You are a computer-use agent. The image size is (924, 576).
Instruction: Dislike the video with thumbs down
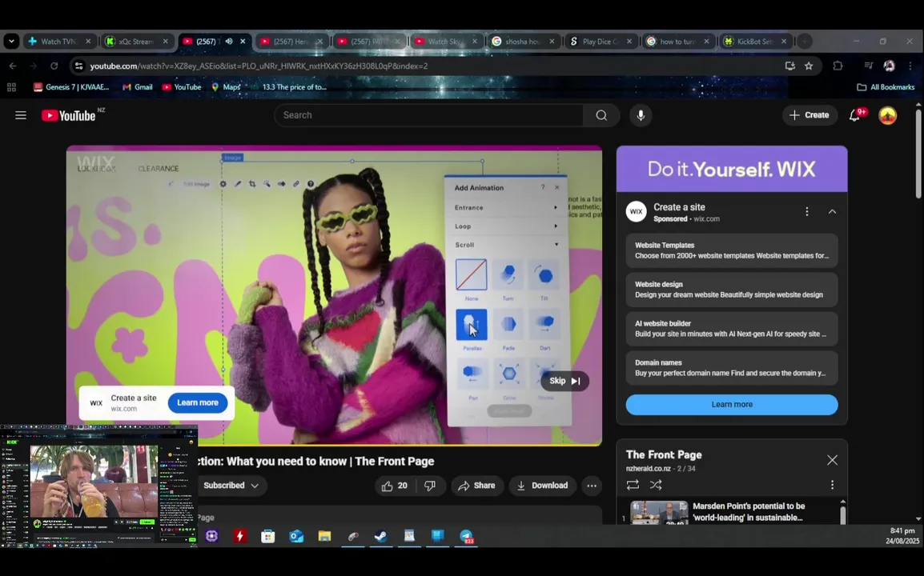pos(430,486)
